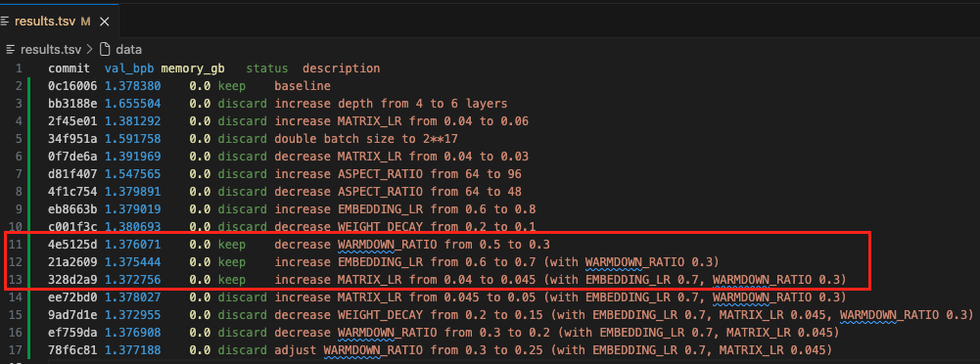Click the word baseline on line 2
Image resolution: width=980 pixels, height=364 pixels.
pyautogui.click(x=303, y=86)
